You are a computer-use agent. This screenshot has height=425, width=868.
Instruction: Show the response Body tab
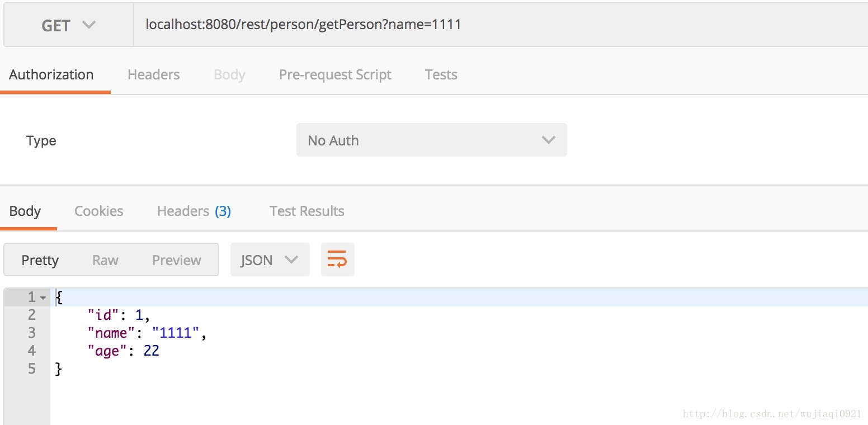pyautogui.click(x=25, y=211)
